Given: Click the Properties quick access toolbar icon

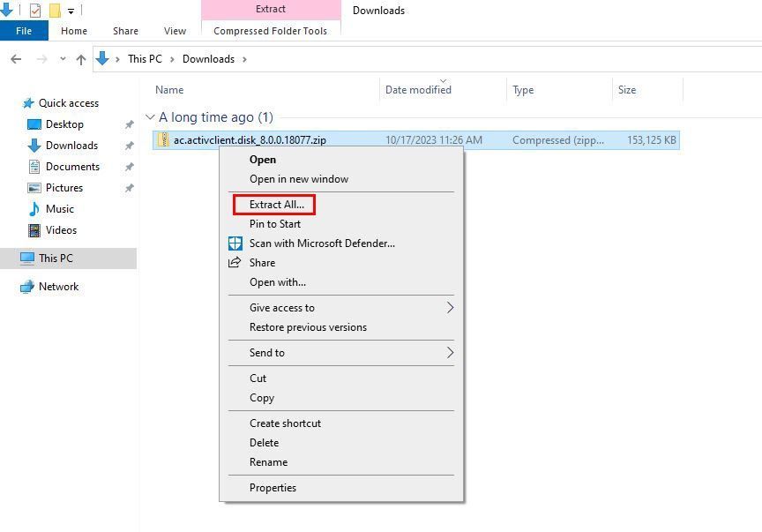Looking at the screenshot, I should [x=35, y=10].
